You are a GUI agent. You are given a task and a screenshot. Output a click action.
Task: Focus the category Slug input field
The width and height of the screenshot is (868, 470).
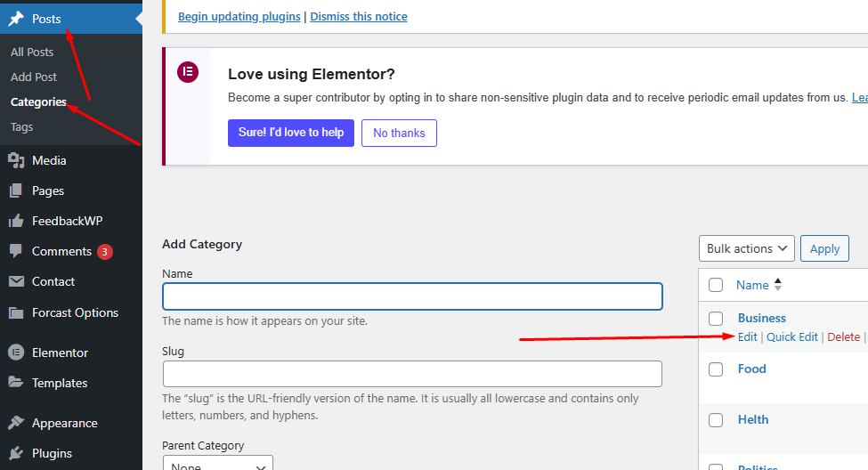pyautogui.click(x=412, y=374)
